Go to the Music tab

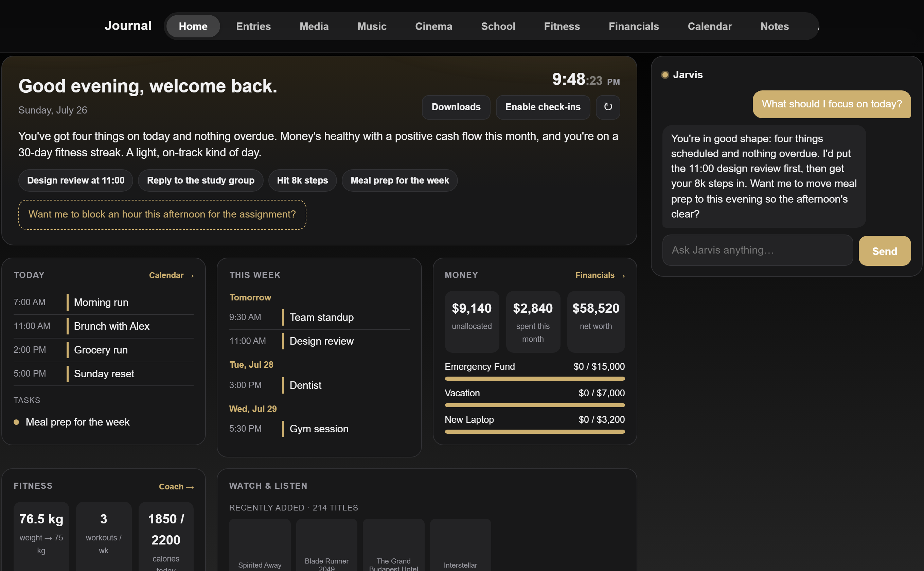[372, 26]
